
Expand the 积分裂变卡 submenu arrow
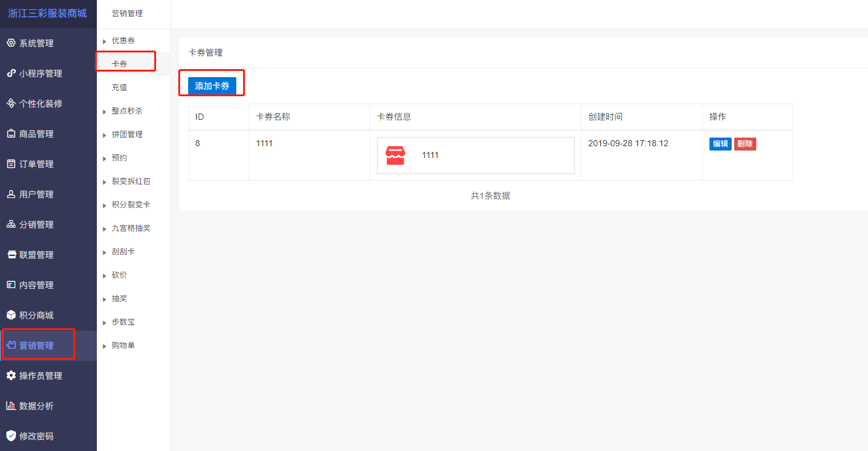[x=104, y=205]
